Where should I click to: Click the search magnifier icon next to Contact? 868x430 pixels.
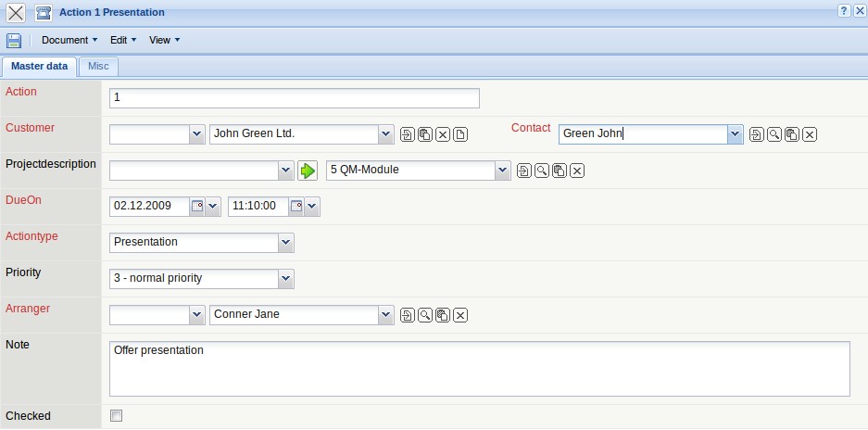(774, 134)
